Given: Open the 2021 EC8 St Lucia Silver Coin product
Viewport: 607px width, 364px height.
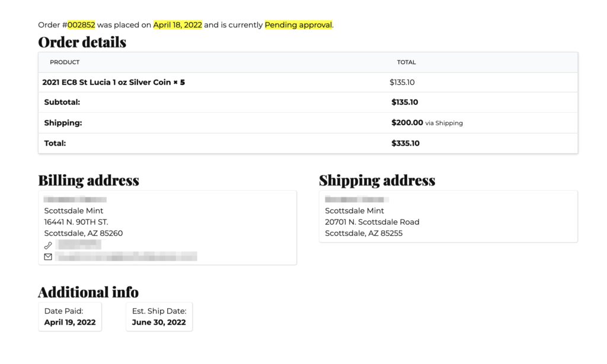Looking at the screenshot, I should [113, 82].
